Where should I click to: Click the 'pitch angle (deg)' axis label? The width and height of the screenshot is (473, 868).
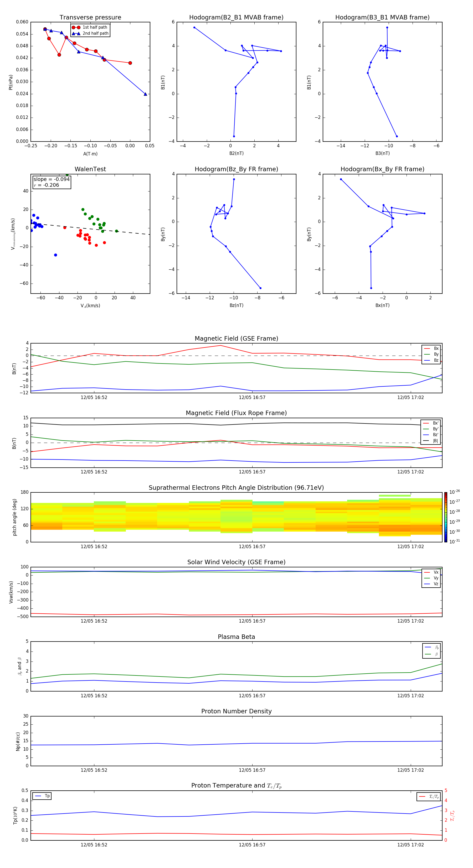coord(14,517)
